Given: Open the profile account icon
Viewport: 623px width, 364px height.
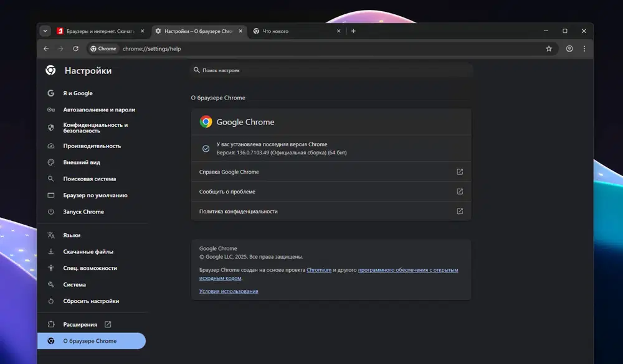Looking at the screenshot, I should 569,49.
